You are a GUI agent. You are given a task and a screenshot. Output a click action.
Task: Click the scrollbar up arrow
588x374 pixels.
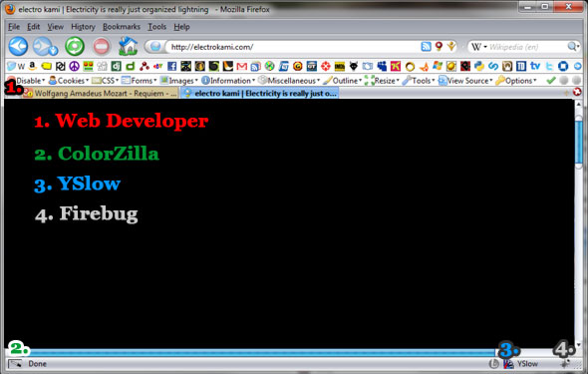[x=579, y=104]
